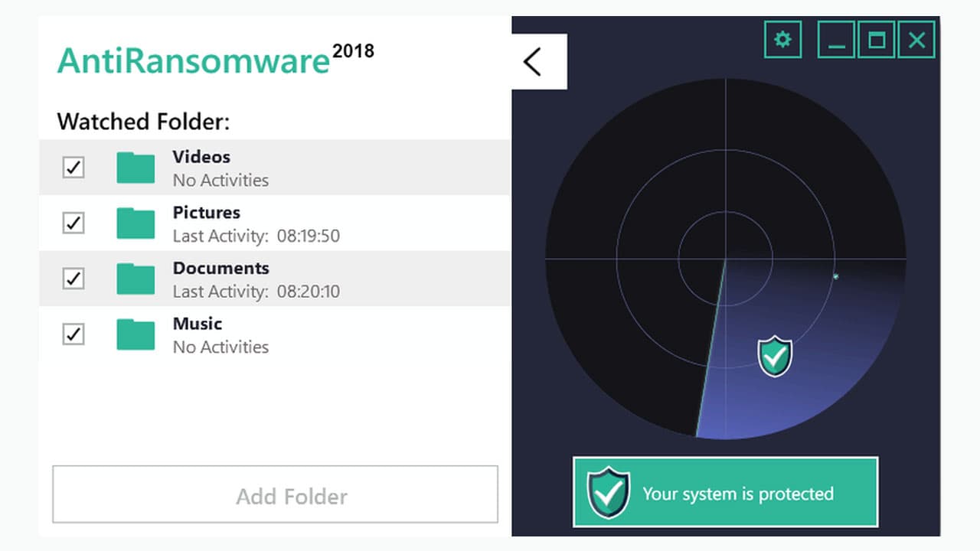Click the shield icon in status banner

pyautogui.click(x=608, y=493)
